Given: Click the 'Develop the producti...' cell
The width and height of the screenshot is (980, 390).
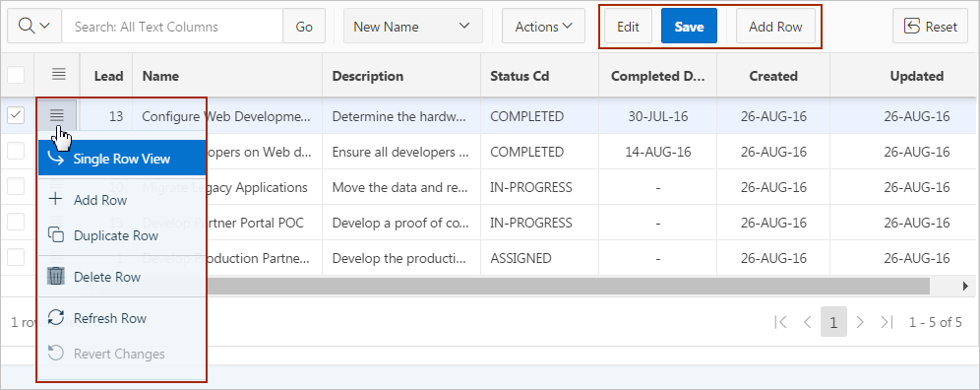Looking at the screenshot, I should coord(401,258).
